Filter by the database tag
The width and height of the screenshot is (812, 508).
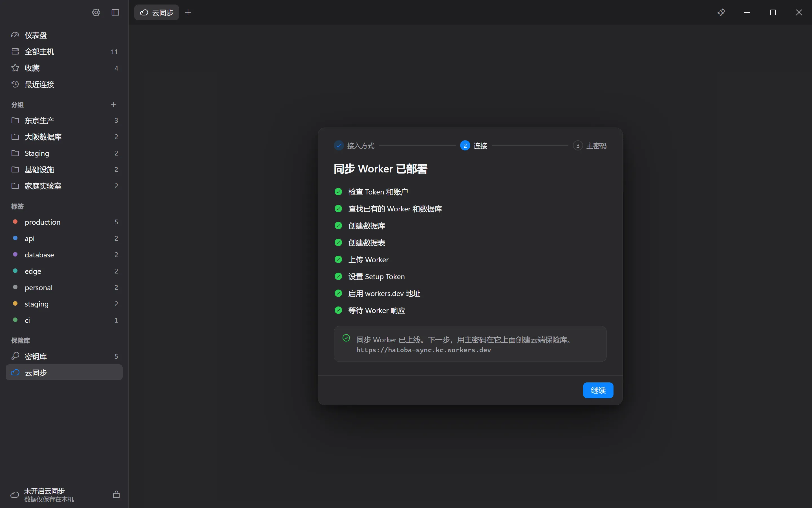point(64,255)
